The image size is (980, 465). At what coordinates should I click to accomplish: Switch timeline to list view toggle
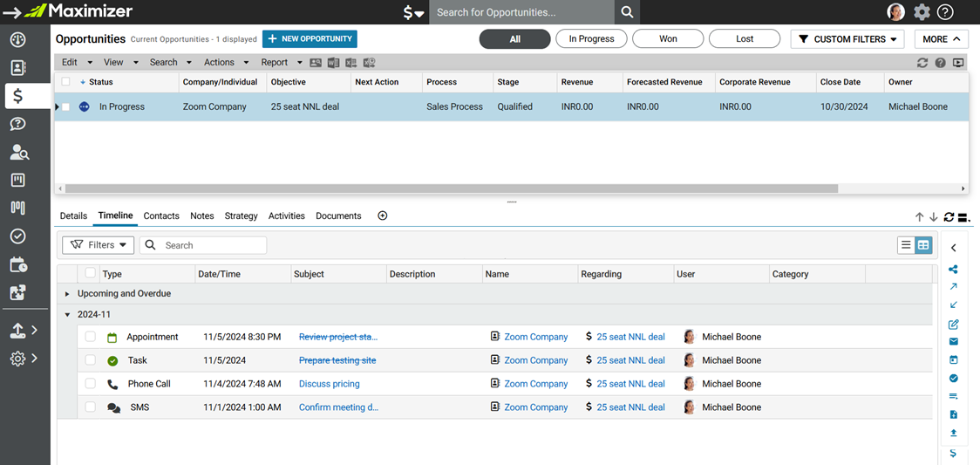click(906, 246)
